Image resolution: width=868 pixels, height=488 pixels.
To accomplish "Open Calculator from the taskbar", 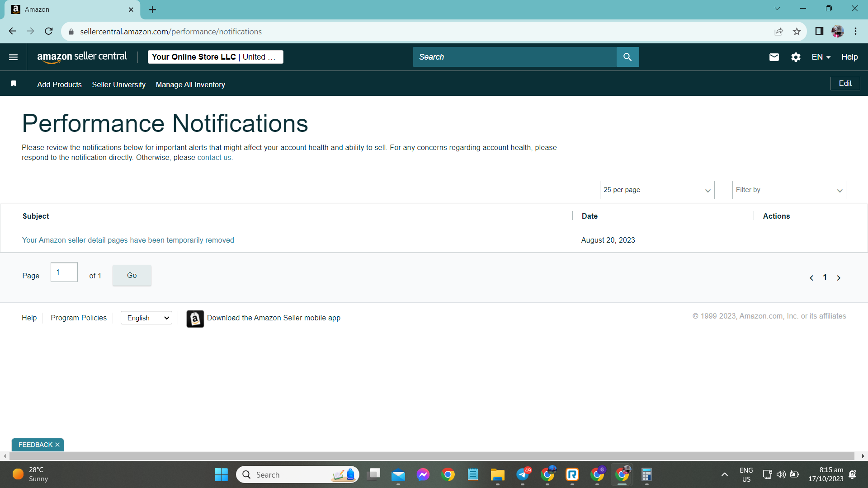I will click(x=646, y=474).
